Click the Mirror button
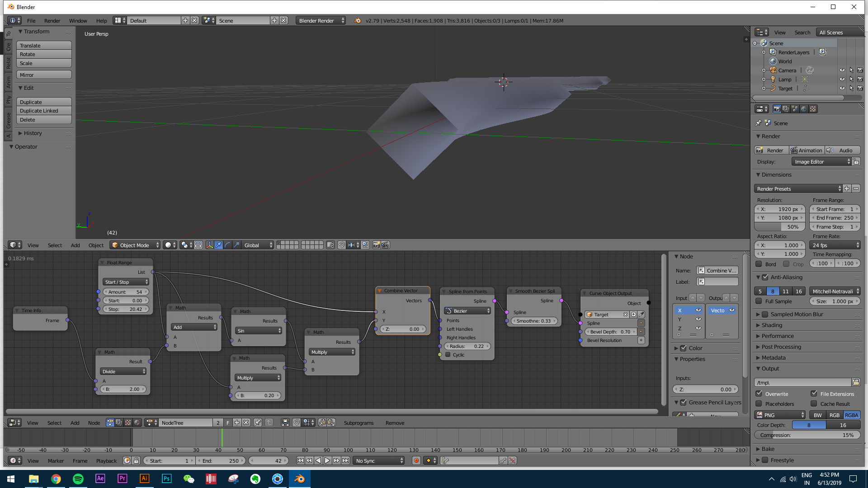Viewport: 868px width, 488px height. (x=44, y=75)
